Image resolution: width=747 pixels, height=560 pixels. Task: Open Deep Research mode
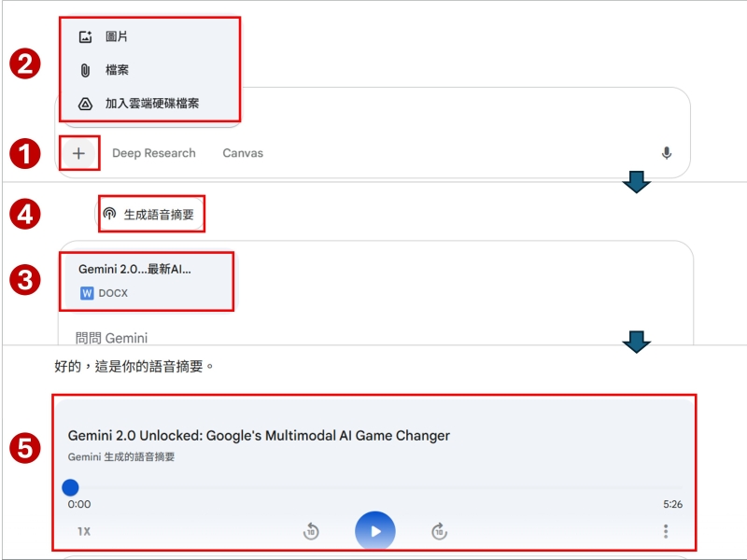(x=154, y=153)
